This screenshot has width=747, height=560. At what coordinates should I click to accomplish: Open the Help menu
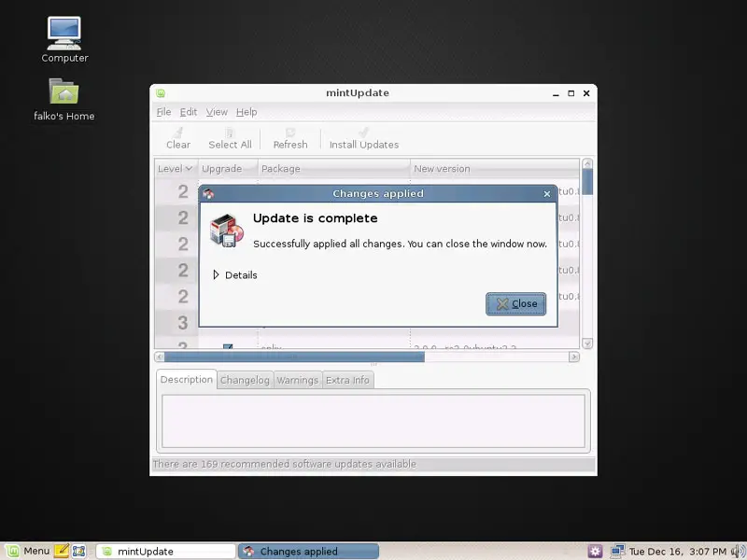pyautogui.click(x=247, y=112)
